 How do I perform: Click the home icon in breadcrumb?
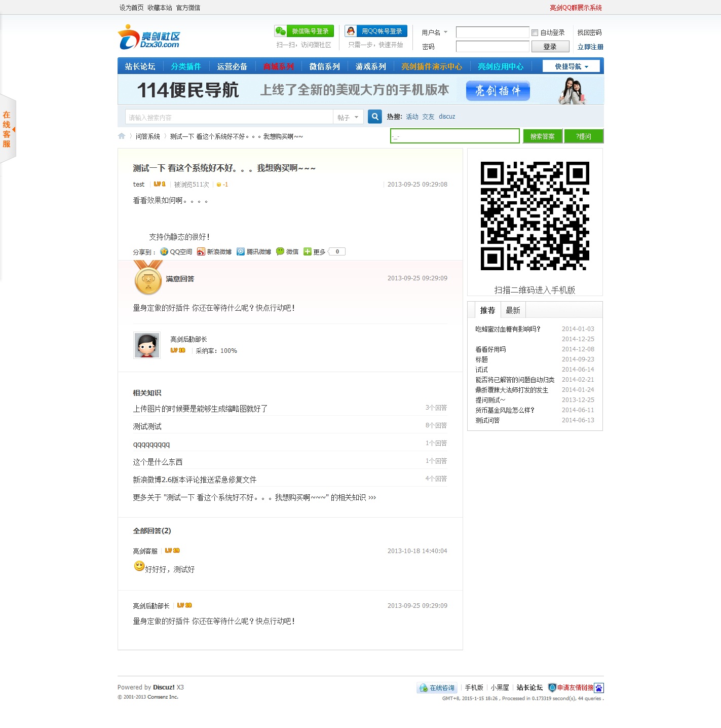pos(122,136)
